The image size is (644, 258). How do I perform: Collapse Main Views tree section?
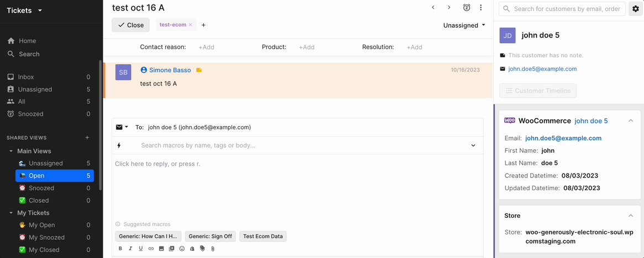tap(11, 151)
